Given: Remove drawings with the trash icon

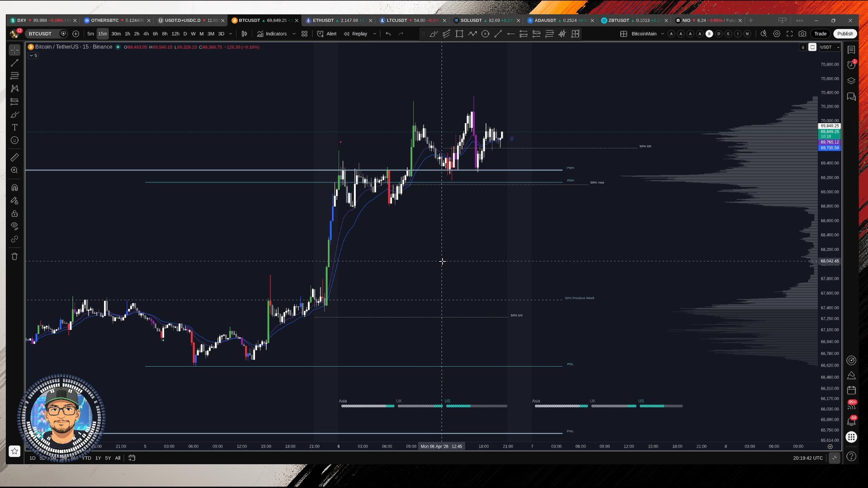Looking at the screenshot, I should (x=14, y=257).
